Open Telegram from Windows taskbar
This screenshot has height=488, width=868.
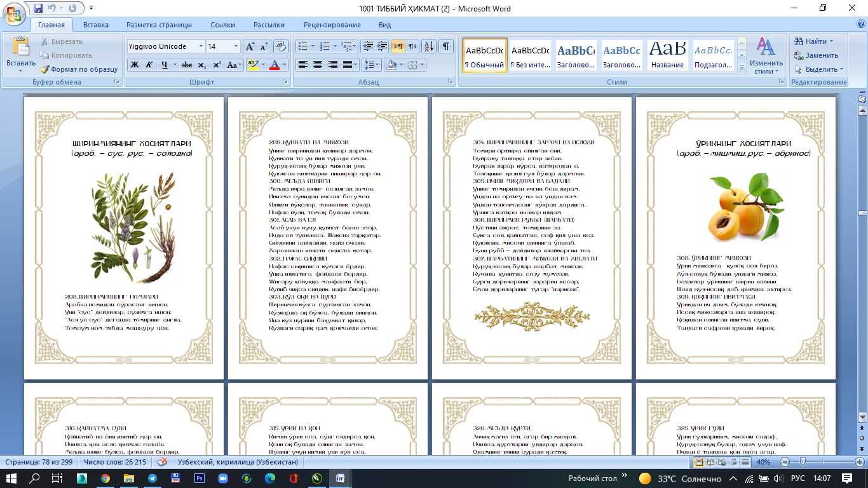(x=153, y=478)
